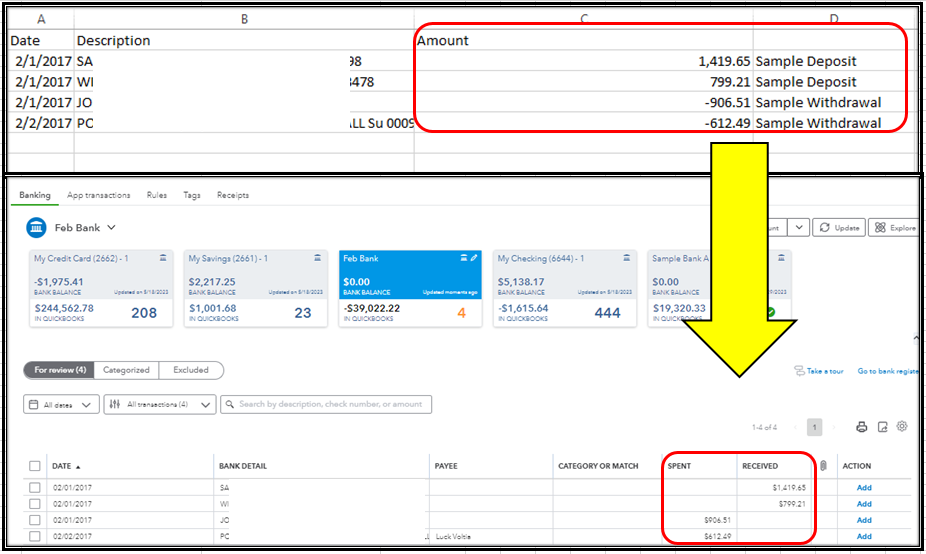Click the edit pencil on Feb Bank tile
The image size is (926, 554).
(474, 258)
